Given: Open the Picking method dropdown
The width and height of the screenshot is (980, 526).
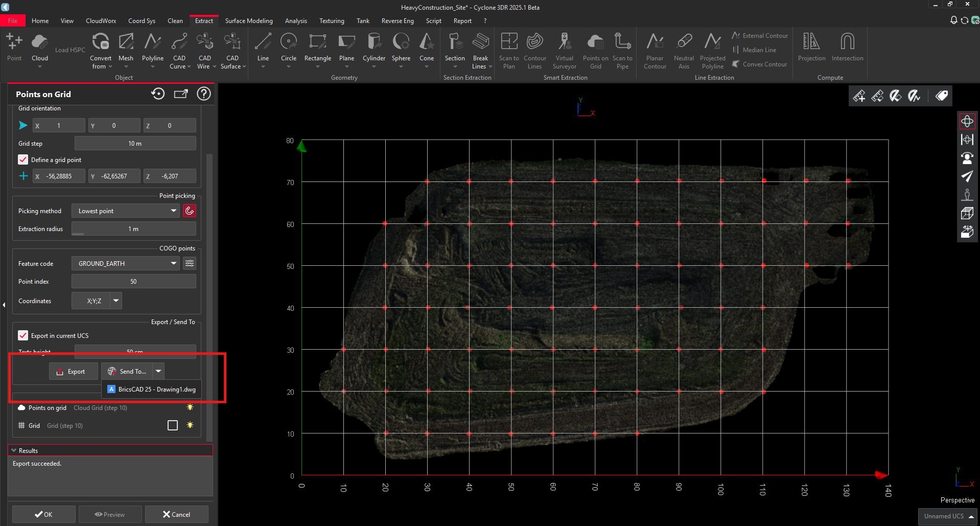Looking at the screenshot, I should [173, 211].
